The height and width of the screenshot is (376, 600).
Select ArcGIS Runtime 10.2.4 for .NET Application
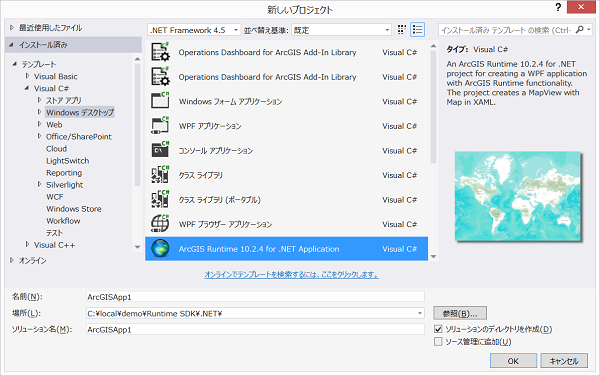point(286,249)
